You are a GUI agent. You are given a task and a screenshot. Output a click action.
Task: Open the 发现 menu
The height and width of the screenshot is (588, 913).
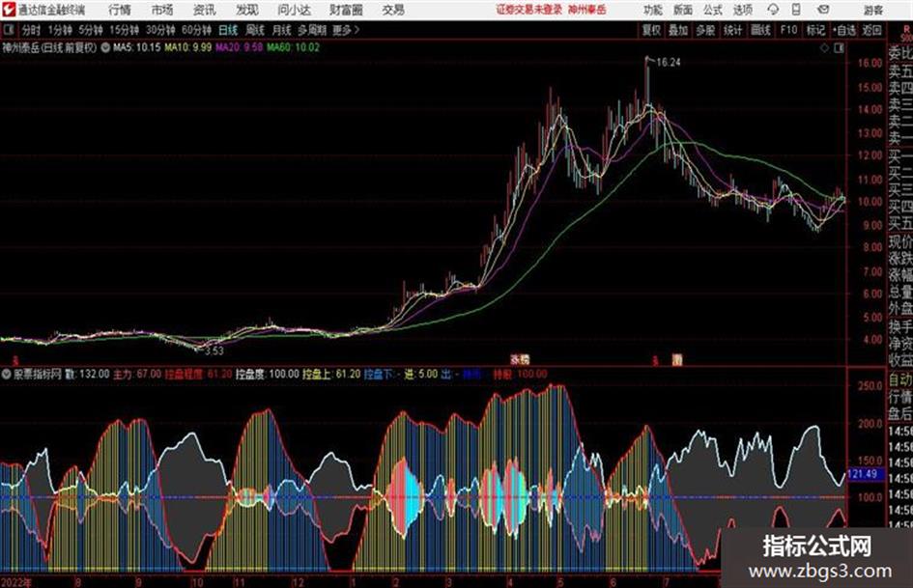pos(247,10)
